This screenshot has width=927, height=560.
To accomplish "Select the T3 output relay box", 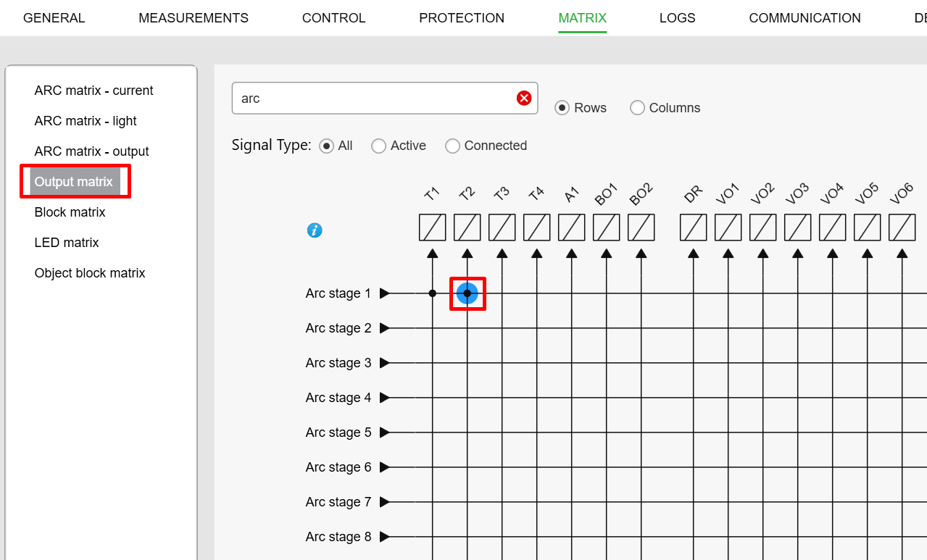I will pyautogui.click(x=502, y=227).
